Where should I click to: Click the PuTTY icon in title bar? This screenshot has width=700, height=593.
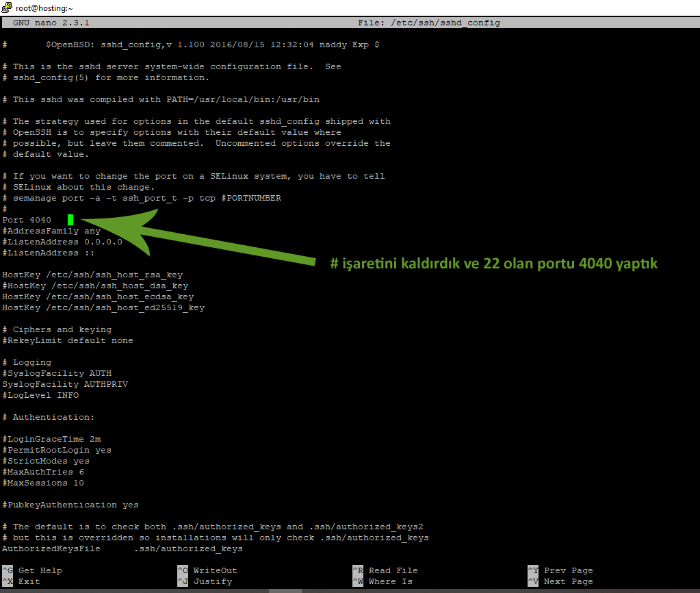(x=5, y=8)
